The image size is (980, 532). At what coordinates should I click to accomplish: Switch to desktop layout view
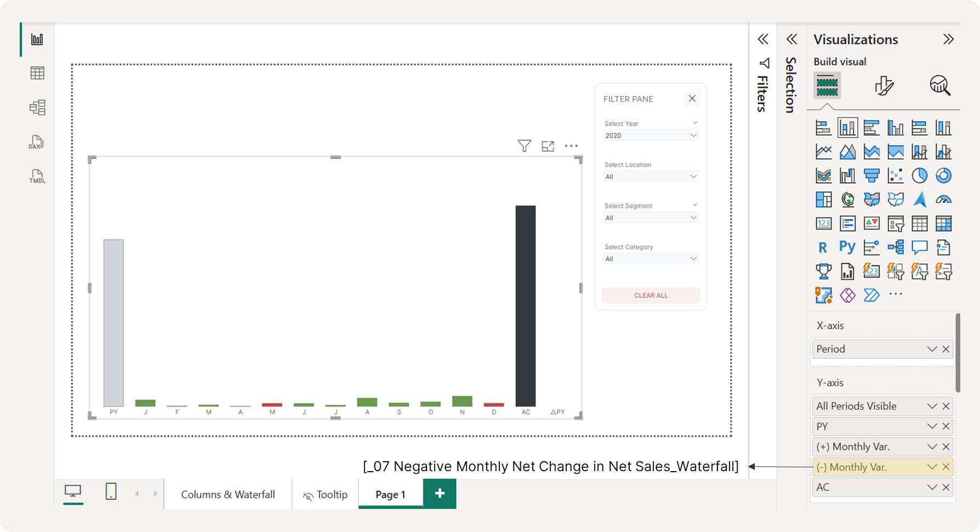pyautogui.click(x=73, y=491)
